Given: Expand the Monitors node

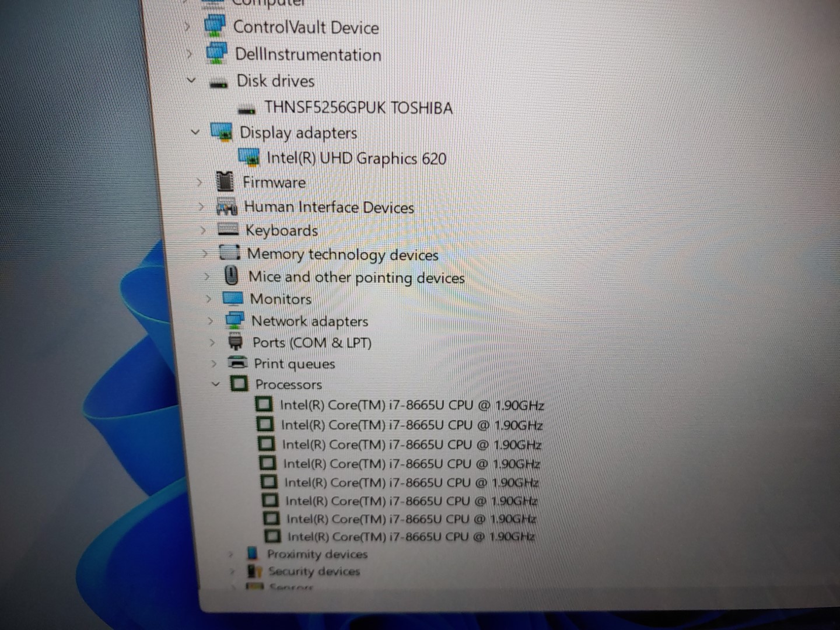Looking at the screenshot, I should [x=208, y=299].
